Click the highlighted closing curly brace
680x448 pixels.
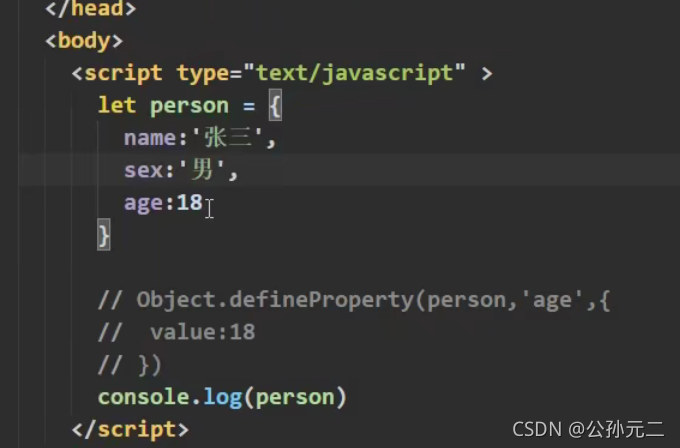point(104,235)
